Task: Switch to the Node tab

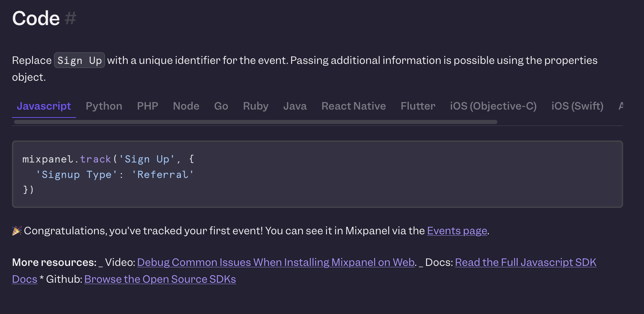Action: pos(186,106)
